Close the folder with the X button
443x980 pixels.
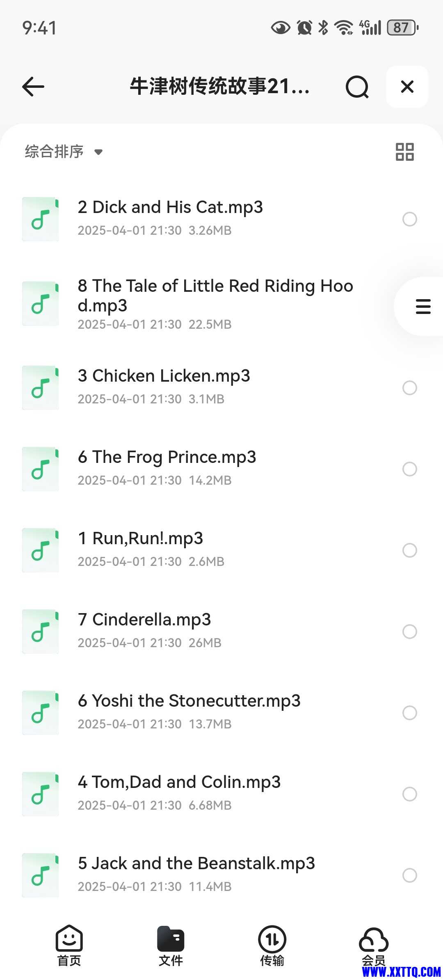click(x=407, y=87)
